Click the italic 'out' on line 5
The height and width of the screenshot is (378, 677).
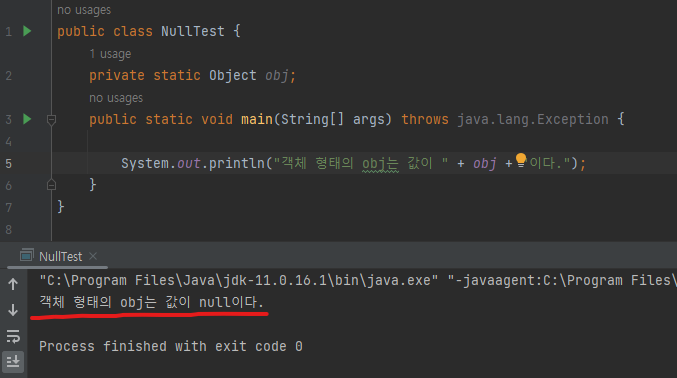189,163
